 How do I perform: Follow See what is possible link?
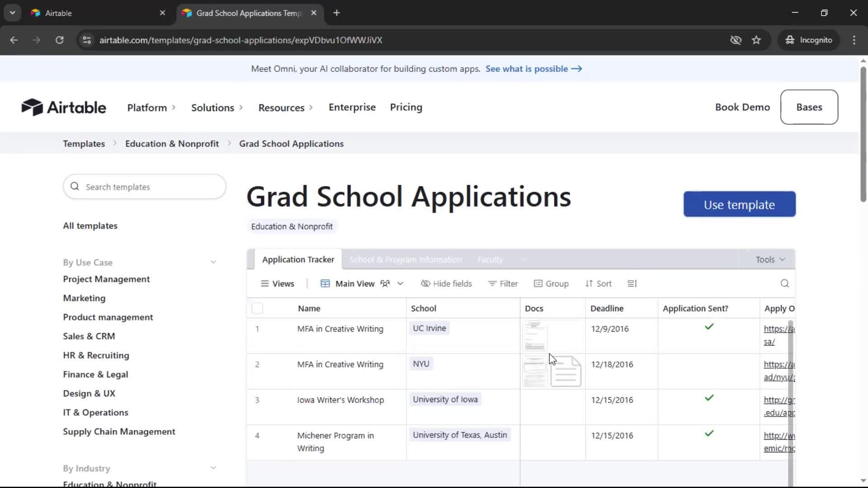[534, 69]
